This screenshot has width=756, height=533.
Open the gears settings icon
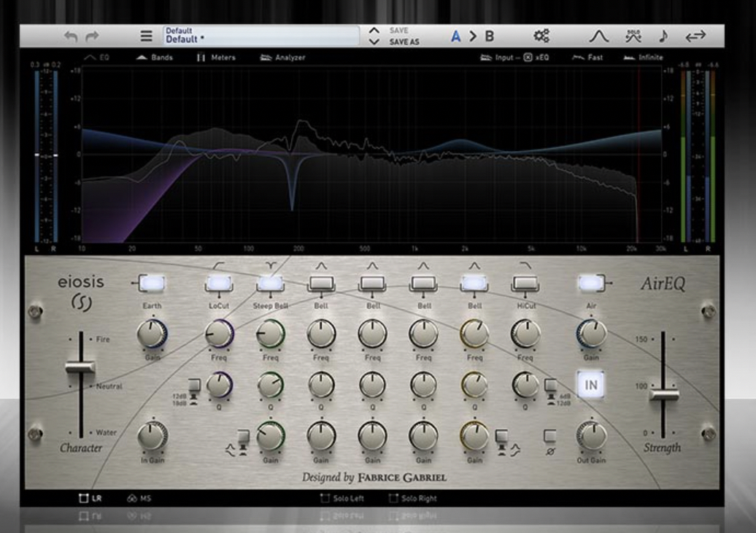point(541,36)
